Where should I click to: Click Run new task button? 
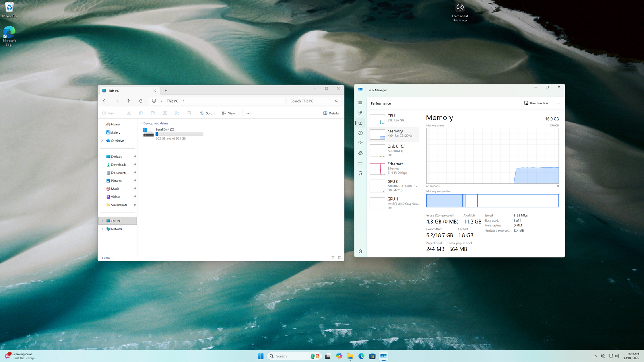coord(536,103)
